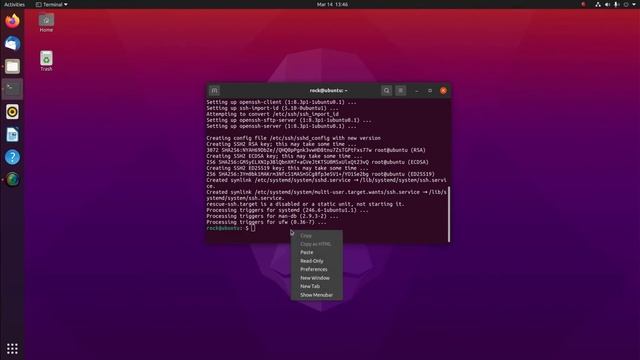Expand the system menu arrow
Viewport: 640px width, 360px height.
pos(634,4)
